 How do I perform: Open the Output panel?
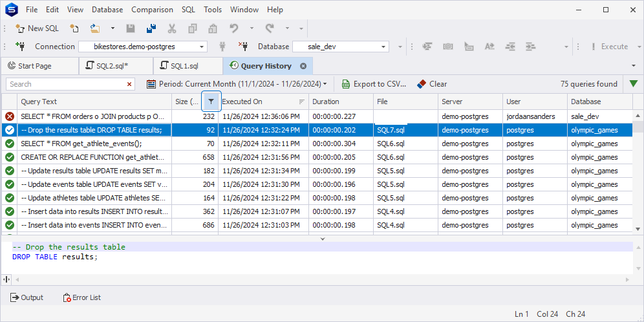[27, 298]
